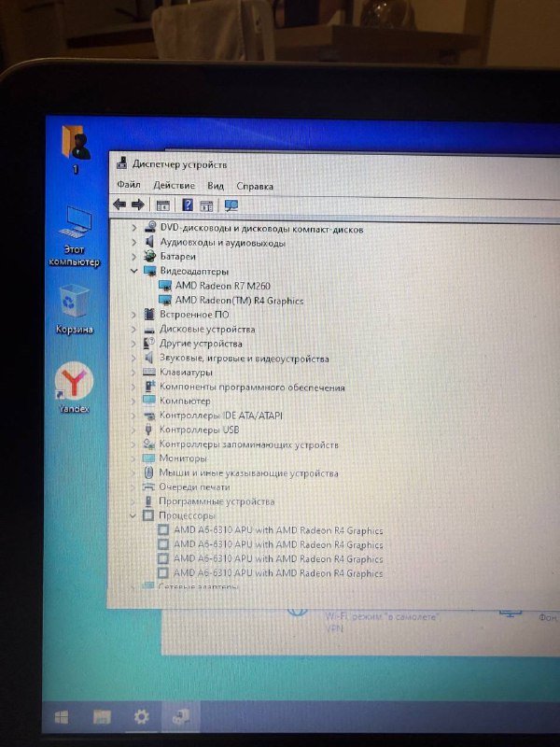Select the first AMD A6-6310 APU entry
Image resolution: width=560 pixels, height=747 pixels.
(278, 530)
